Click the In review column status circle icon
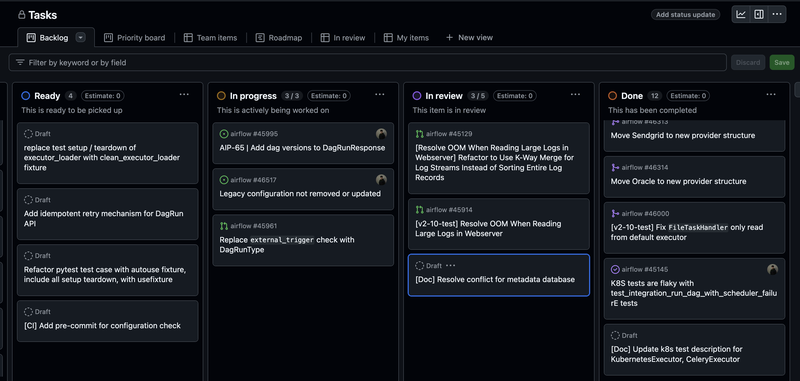The image size is (800, 381). (417, 96)
